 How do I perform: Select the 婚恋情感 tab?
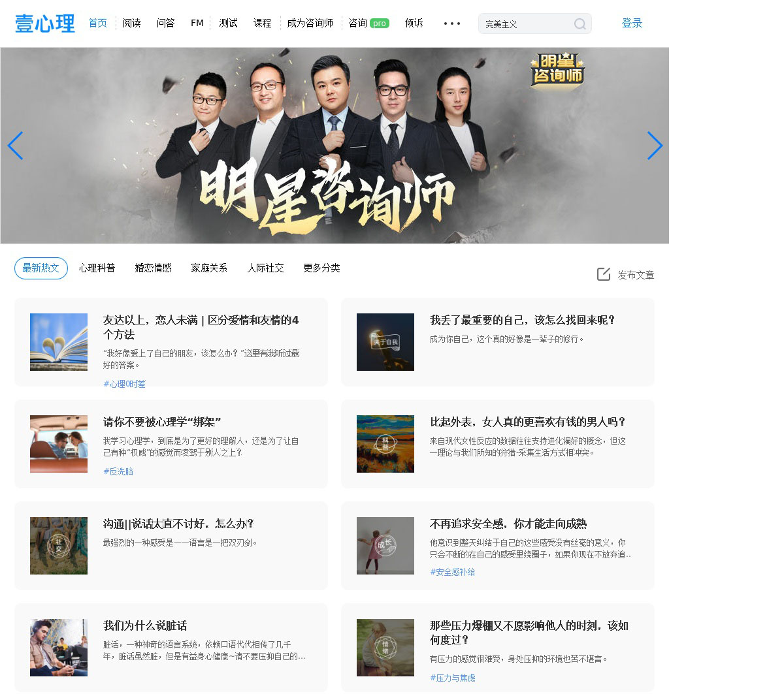point(154,268)
